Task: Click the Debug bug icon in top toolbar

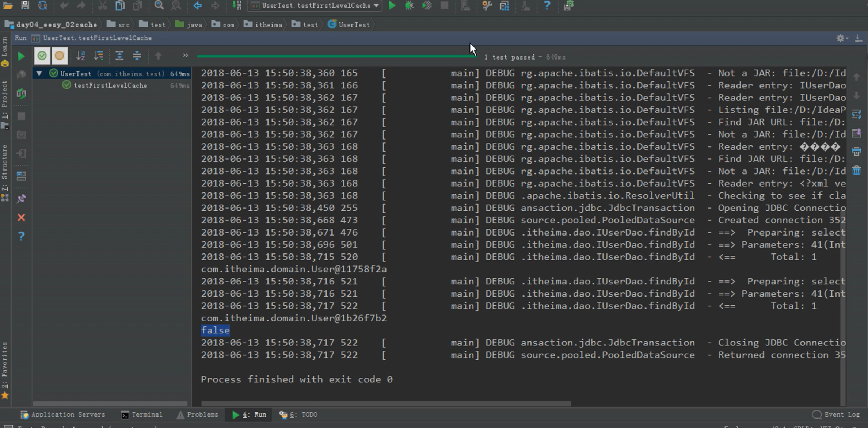Action: (x=409, y=5)
